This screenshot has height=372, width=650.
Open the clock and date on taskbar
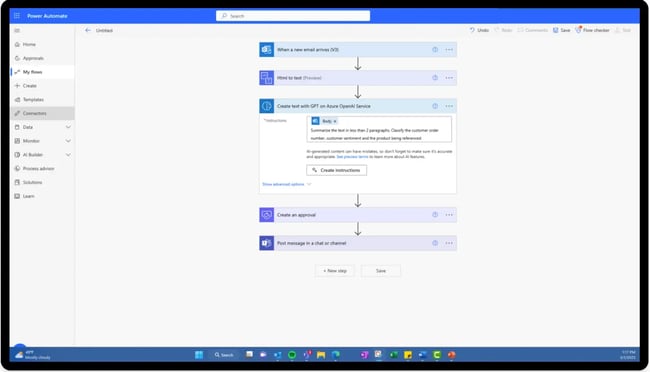pyautogui.click(x=628, y=355)
